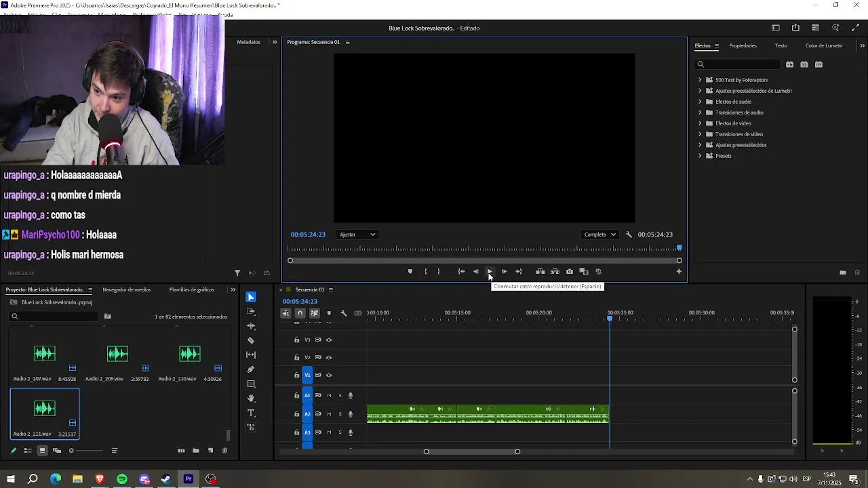Screen dimensions: 868x488
Task: Mute audio track A1
Action: coord(329,395)
